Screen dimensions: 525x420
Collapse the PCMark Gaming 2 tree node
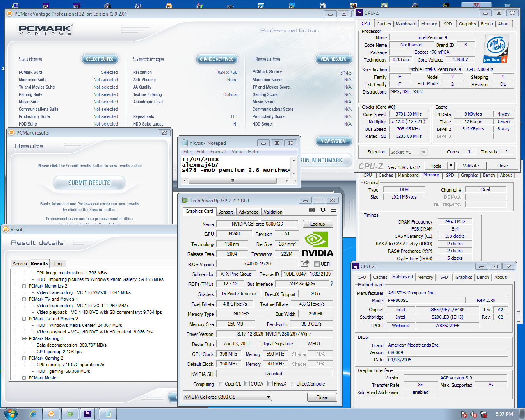[24, 358]
